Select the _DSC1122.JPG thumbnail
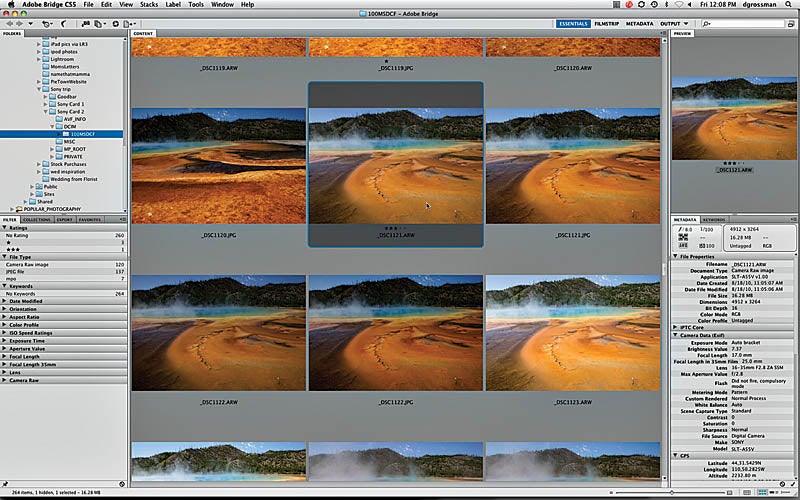 395,333
